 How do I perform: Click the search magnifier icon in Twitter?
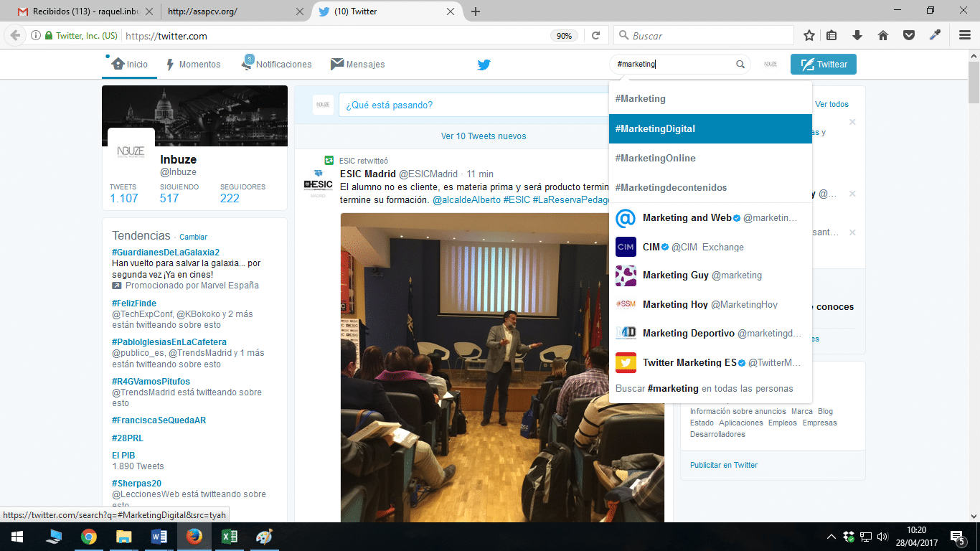740,65
